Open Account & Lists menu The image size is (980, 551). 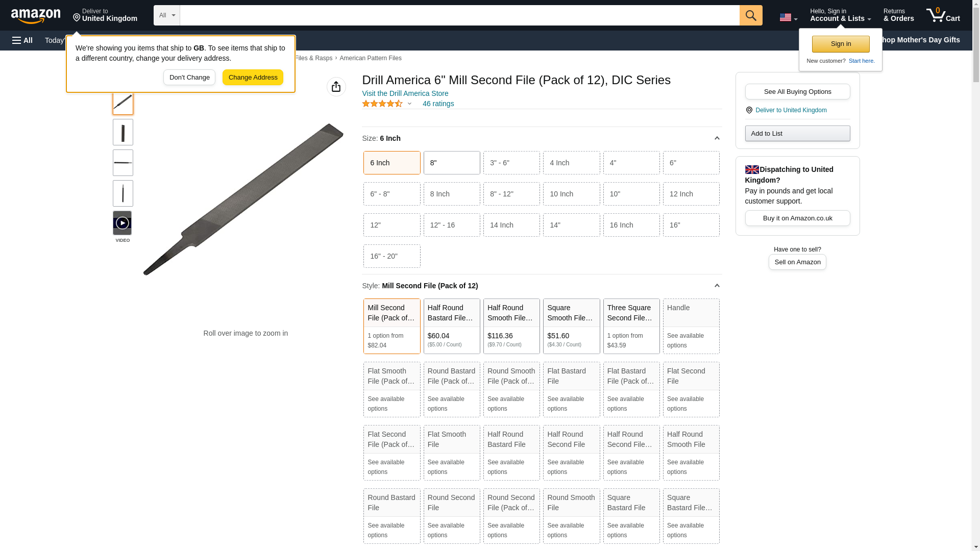(x=840, y=15)
